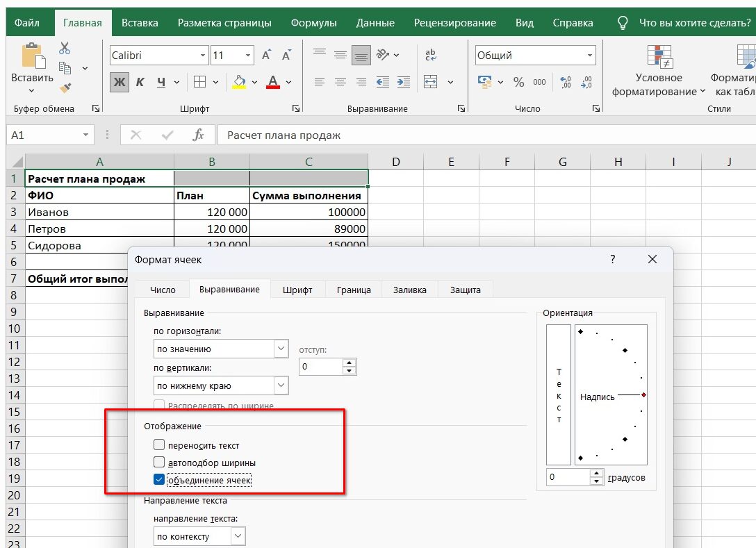Click inside the градусов orientation value field
756x548 pixels.
pos(566,478)
